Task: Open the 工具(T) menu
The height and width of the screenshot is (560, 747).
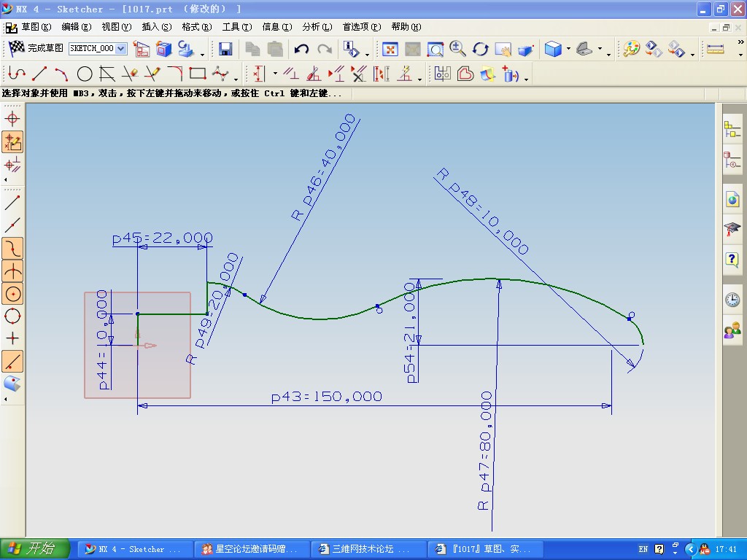Action: click(237, 27)
